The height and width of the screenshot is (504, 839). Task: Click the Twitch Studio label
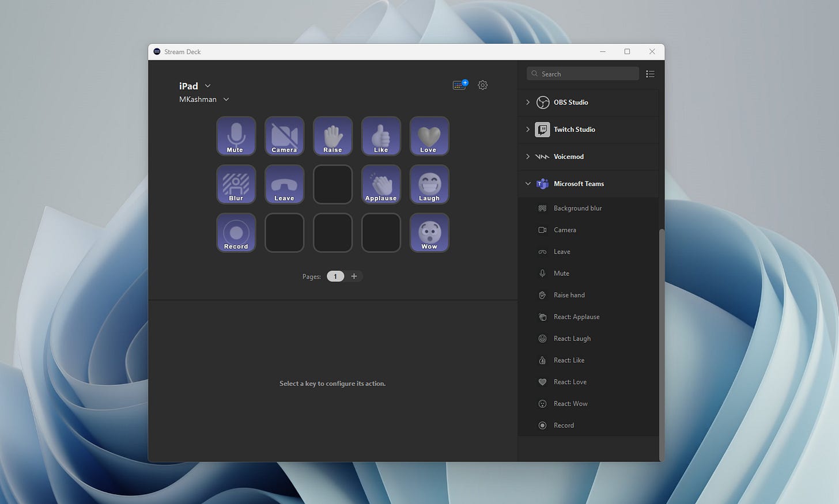[x=574, y=130]
